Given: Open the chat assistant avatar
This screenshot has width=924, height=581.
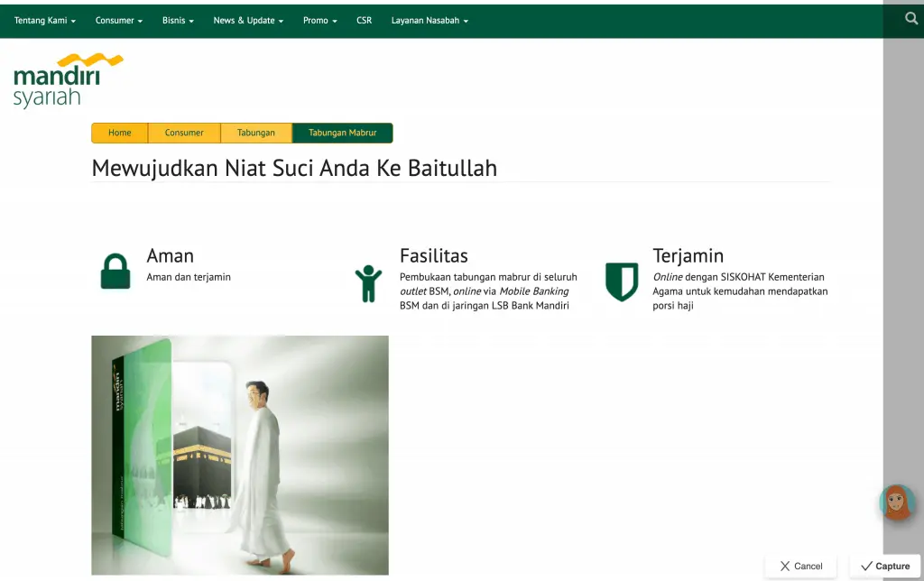Looking at the screenshot, I should 895,503.
